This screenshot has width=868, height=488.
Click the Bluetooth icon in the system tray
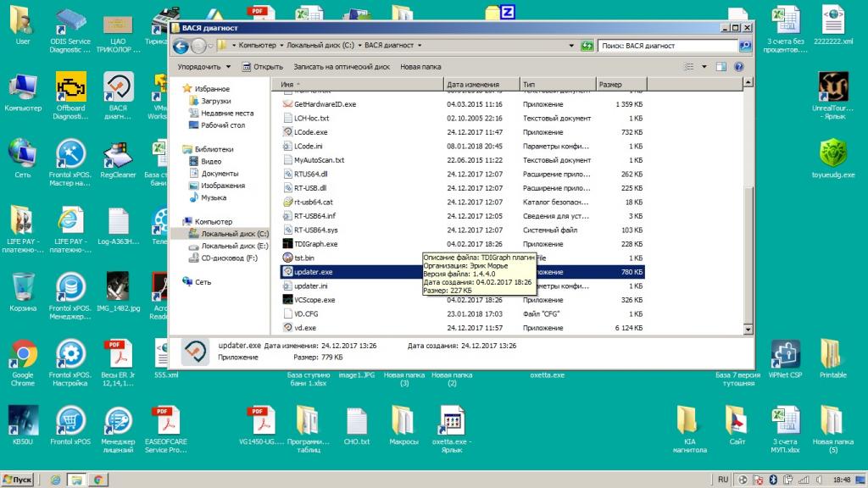pyautogui.click(x=773, y=480)
